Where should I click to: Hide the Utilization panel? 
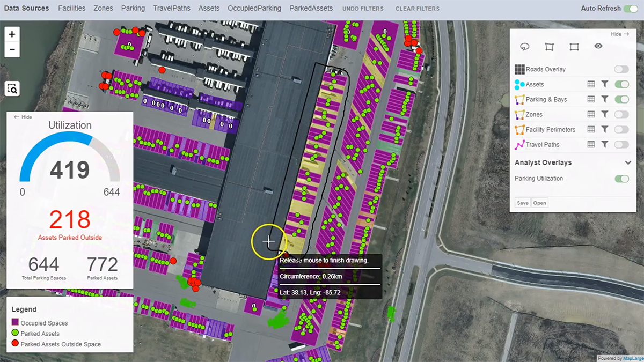pyautogui.click(x=23, y=117)
